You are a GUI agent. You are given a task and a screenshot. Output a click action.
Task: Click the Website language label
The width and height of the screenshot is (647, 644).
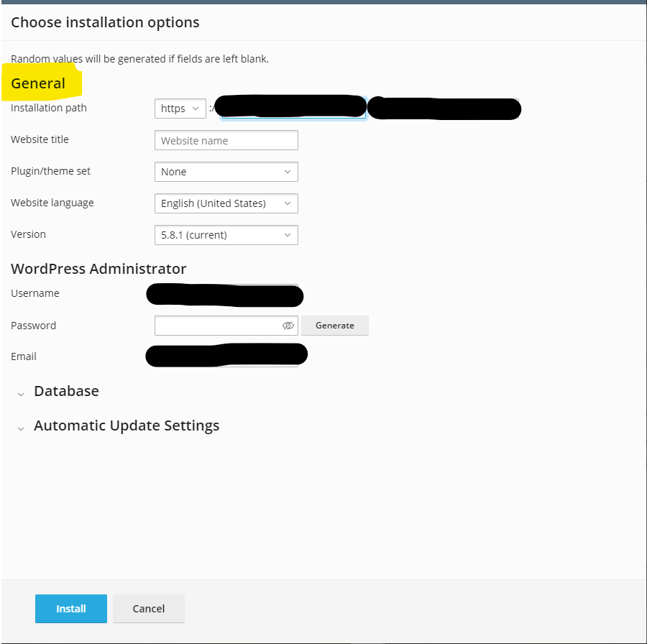click(x=52, y=203)
